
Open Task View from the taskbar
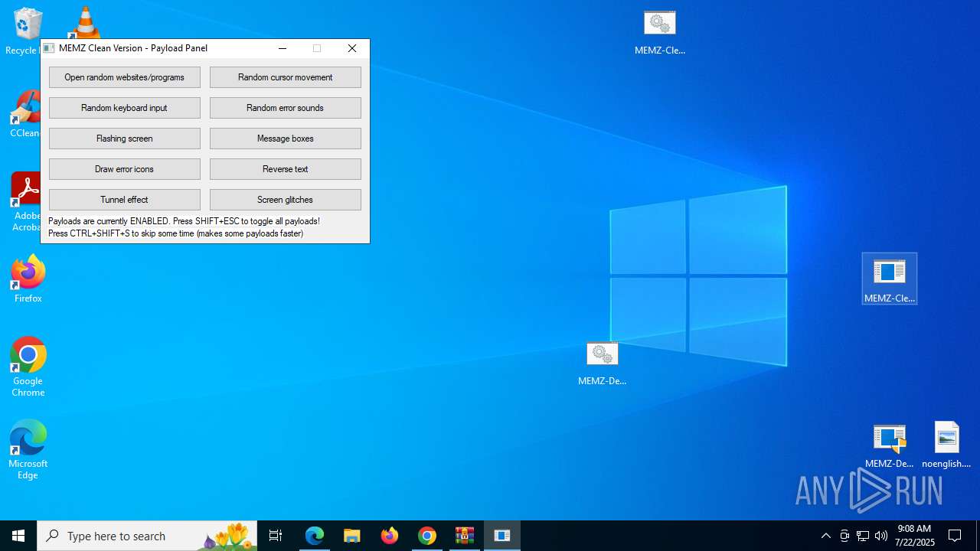(x=276, y=536)
